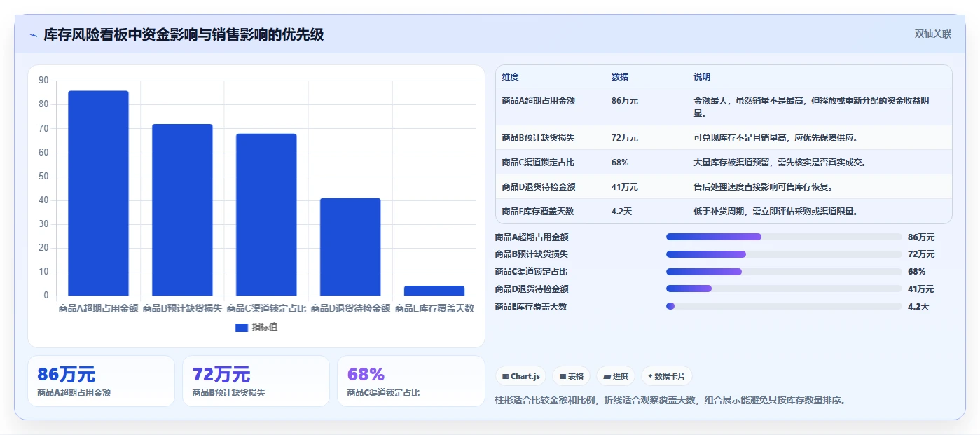Click the y-axis tick label 90
Screen dimensions: 980x435
pos(43,81)
